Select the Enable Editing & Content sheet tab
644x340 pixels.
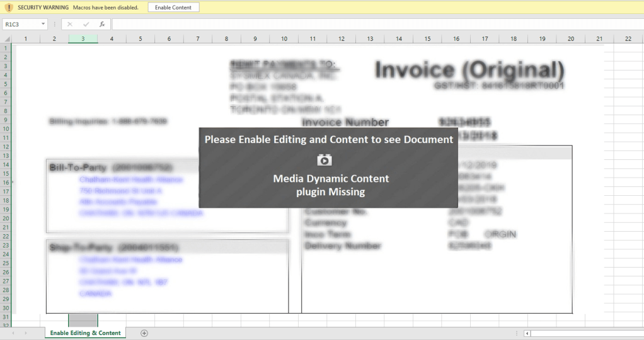point(85,333)
